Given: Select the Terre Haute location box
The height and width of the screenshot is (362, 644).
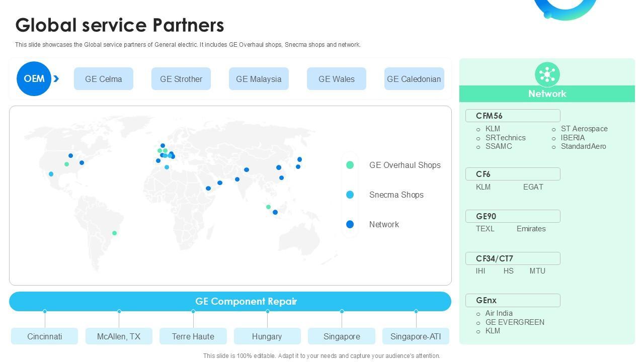Looking at the screenshot, I should tap(193, 336).
